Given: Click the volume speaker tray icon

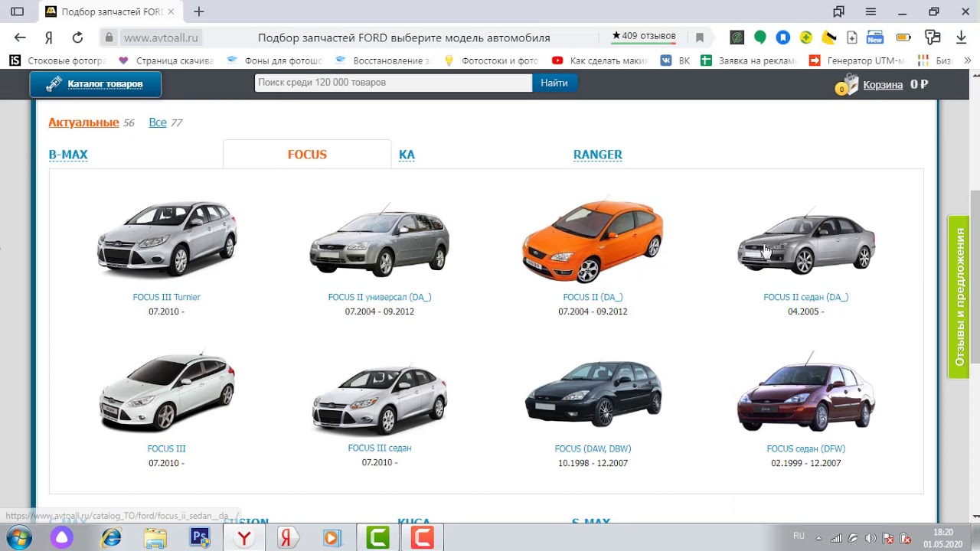Looking at the screenshot, I should (x=871, y=538).
